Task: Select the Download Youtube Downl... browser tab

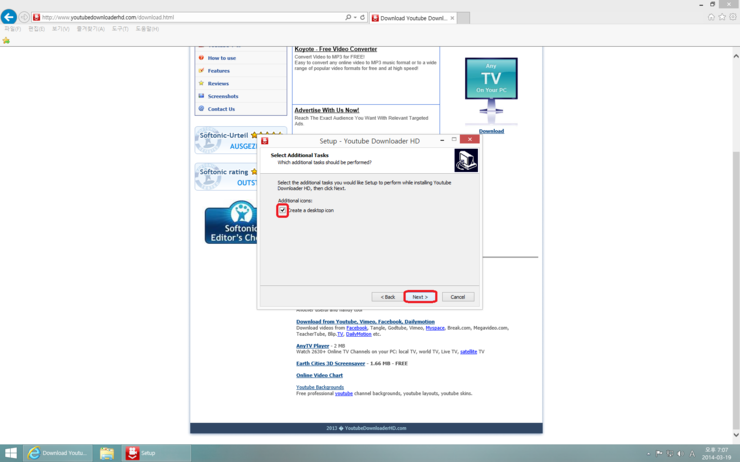Action: pos(413,18)
